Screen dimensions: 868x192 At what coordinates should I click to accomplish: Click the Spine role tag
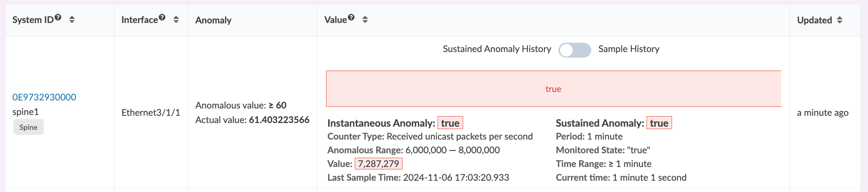tap(28, 127)
